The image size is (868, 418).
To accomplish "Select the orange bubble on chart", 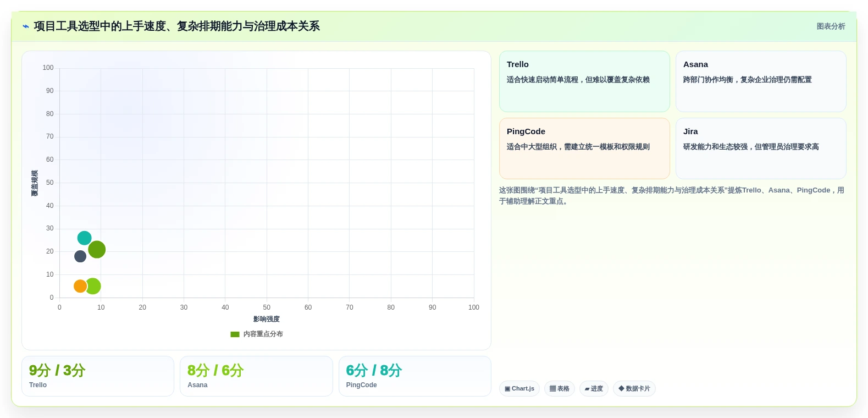I will coord(80,286).
